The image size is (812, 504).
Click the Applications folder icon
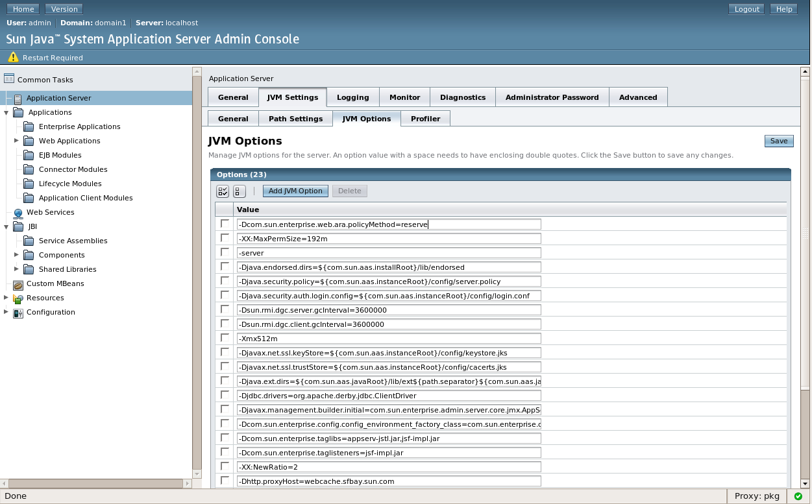point(18,113)
